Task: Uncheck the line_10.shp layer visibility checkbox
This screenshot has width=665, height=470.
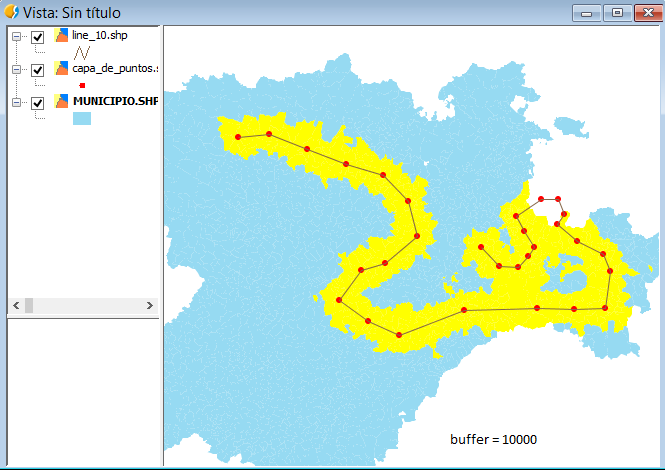Action: (x=38, y=37)
